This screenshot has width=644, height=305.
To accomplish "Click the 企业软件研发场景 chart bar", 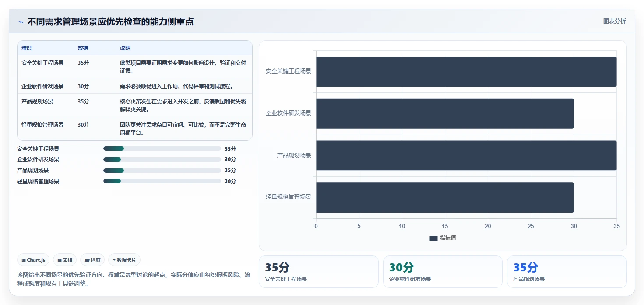I will pos(445,113).
